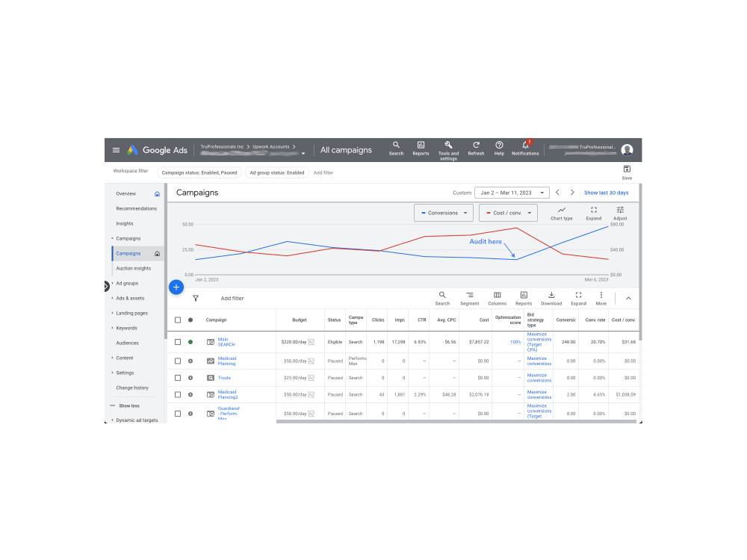Download the campaigns table

click(x=551, y=299)
